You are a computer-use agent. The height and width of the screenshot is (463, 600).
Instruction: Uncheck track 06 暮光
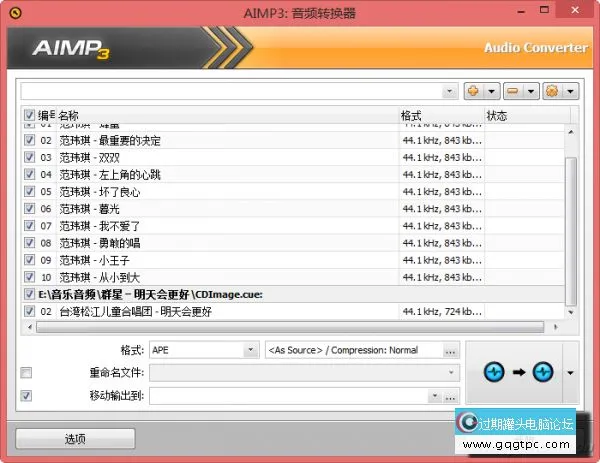[x=29, y=209]
